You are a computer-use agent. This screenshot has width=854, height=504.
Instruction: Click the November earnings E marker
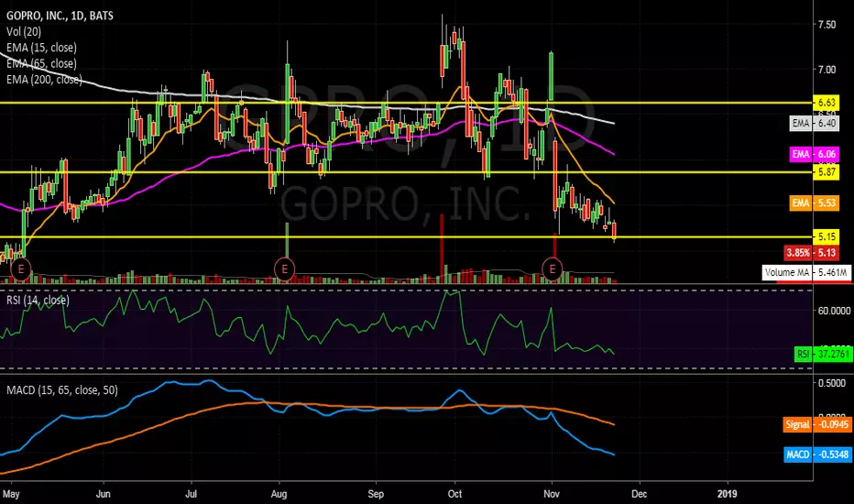[x=553, y=269]
